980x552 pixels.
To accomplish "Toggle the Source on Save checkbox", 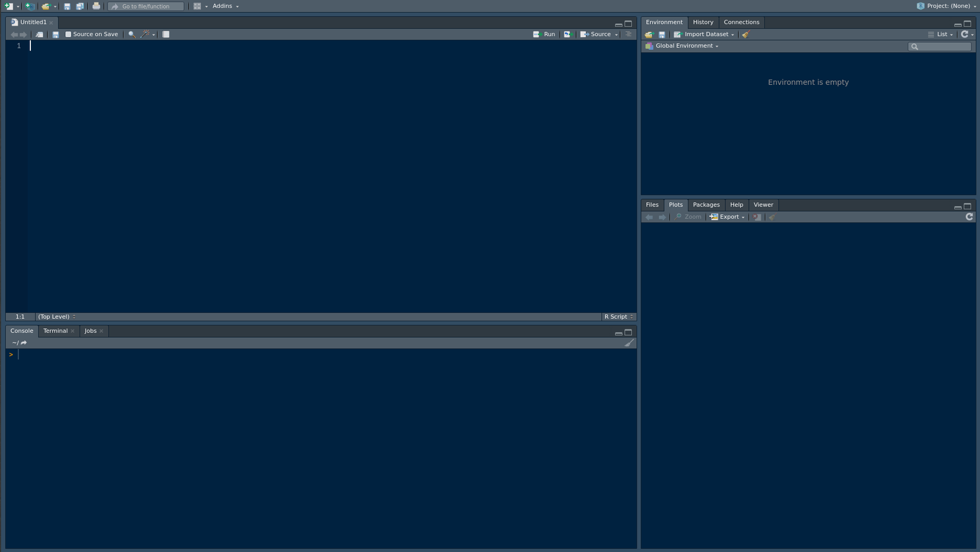I will pos(68,34).
